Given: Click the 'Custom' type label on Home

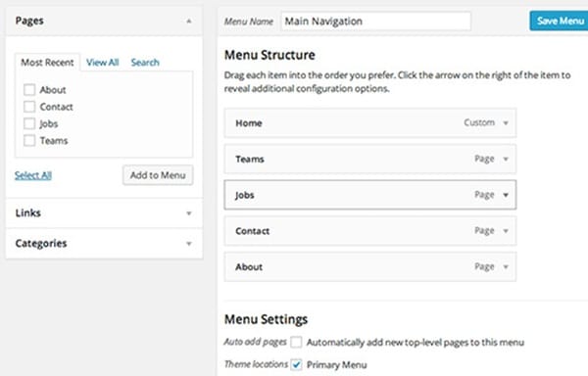Looking at the screenshot, I should pyautogui.click(x=479, y=122).
